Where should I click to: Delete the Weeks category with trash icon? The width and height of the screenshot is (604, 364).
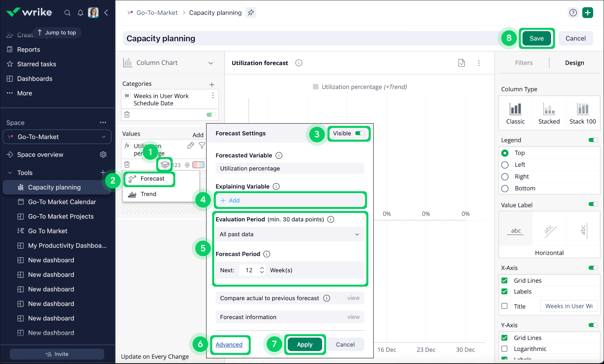(x=127, y=115)
